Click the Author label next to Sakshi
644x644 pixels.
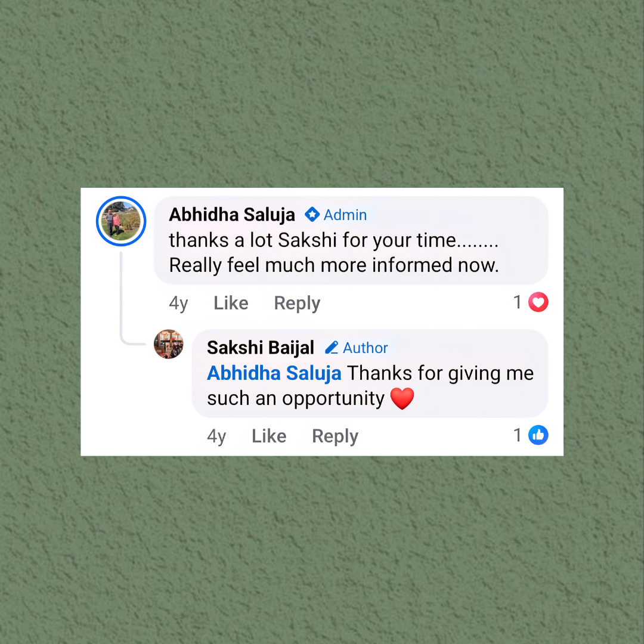(365, 348)
